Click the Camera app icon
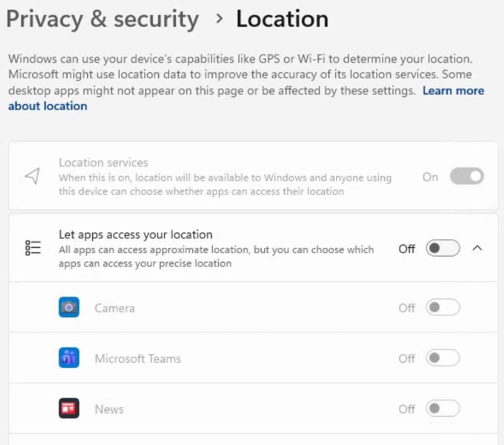The image size is (504, 445). tap(69, 307)
